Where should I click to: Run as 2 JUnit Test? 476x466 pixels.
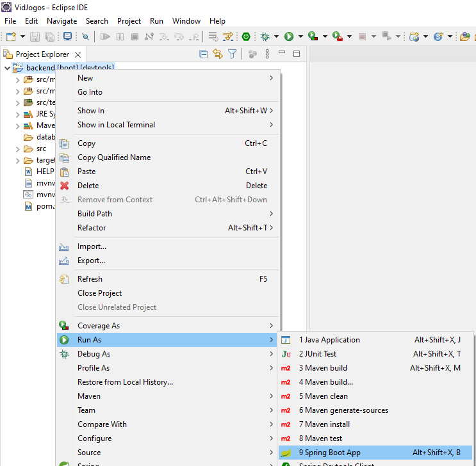point(375,354)
